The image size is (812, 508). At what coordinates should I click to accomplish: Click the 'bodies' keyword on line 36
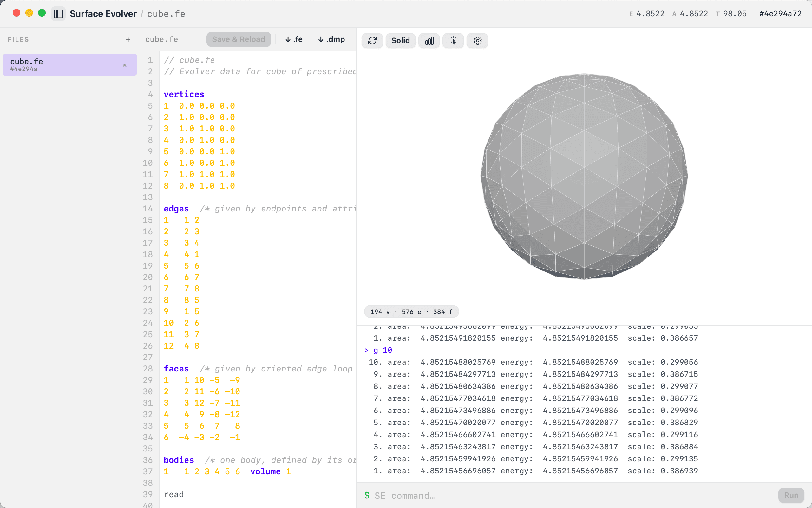coord(179,460)
